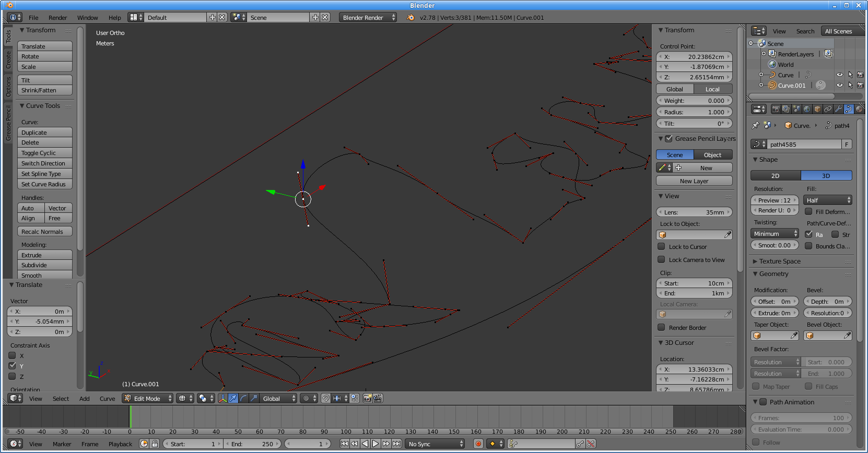Click the delete keyframe icon
Viewport: 868px width, 453px height.
(591, 444)
